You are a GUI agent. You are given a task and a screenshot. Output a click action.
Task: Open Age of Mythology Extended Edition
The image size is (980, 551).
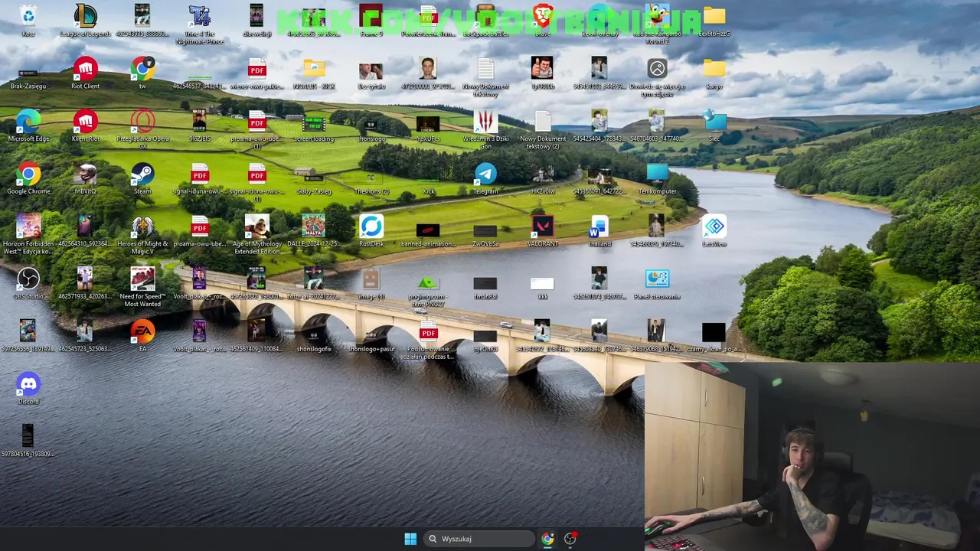(x=256, y=234)
